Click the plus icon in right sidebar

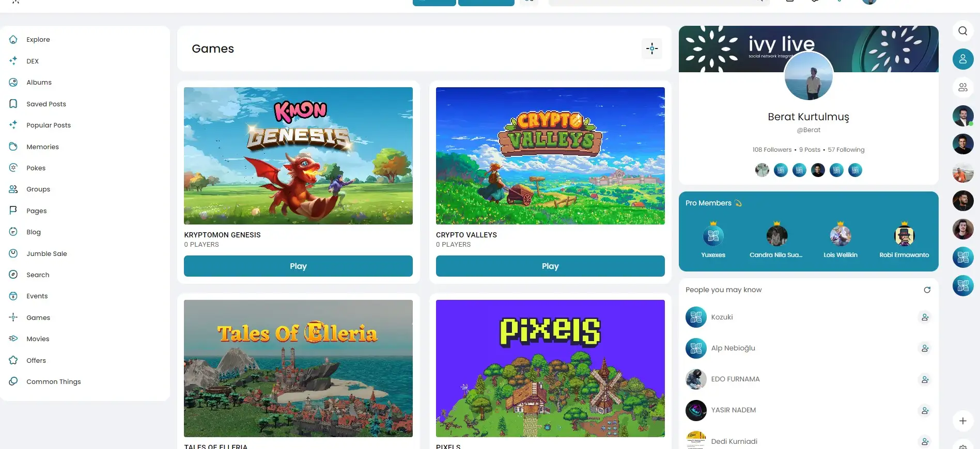coord(963,421)
